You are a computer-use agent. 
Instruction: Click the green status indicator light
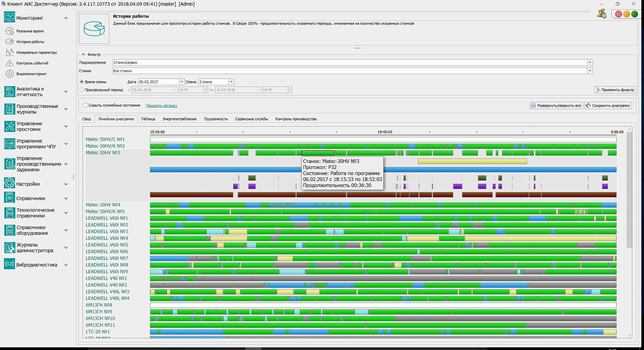pyautogui.click(x=634, y=14)
